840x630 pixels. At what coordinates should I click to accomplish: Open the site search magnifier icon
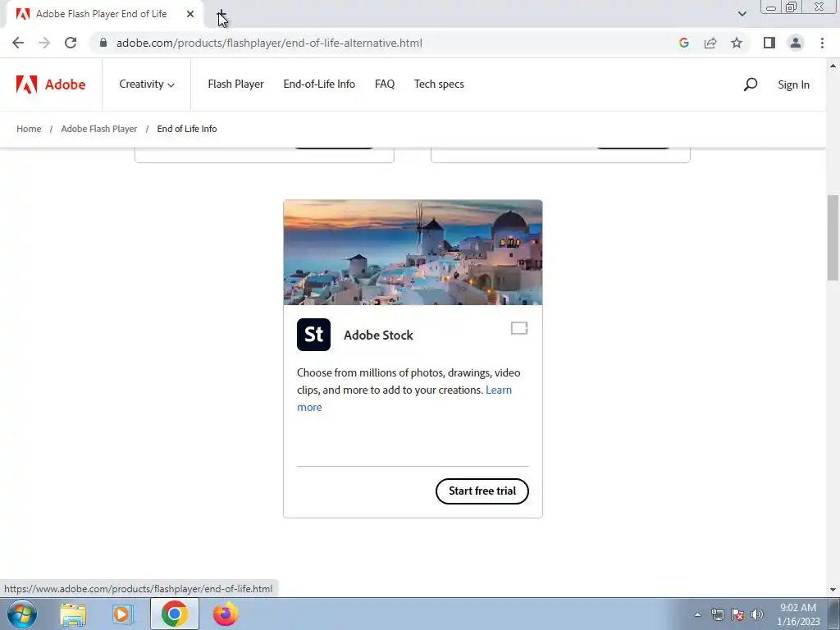(x=750, y=84)
